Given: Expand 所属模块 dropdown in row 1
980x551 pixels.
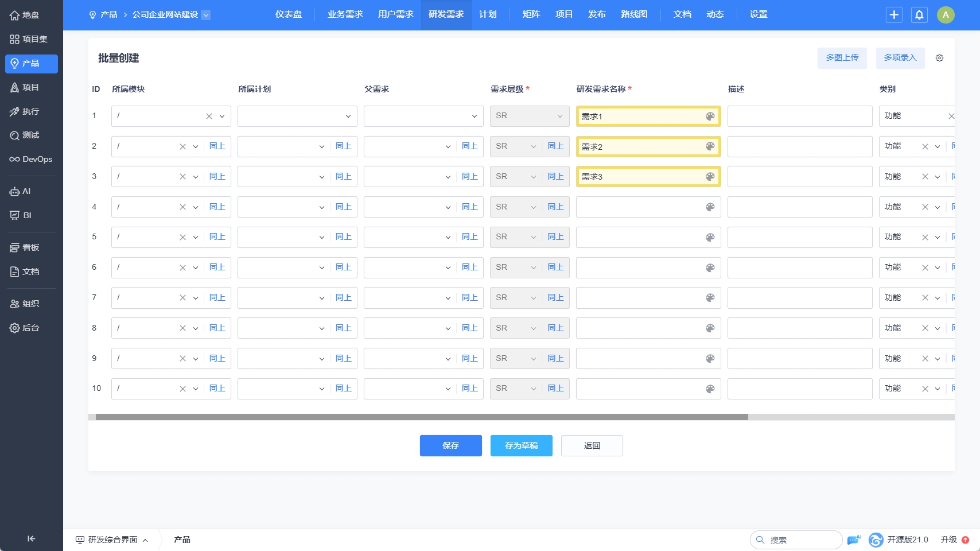Looking at the screenshot, I should (221, 117).
